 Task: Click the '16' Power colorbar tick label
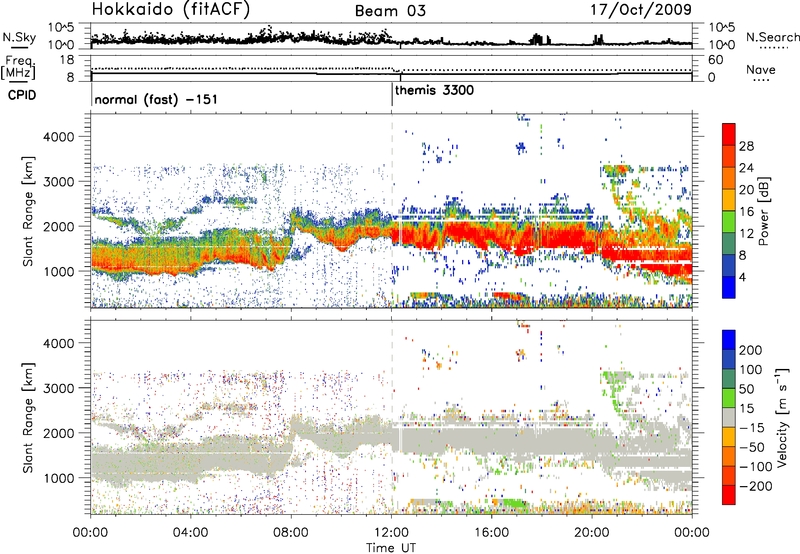point(746,212)
